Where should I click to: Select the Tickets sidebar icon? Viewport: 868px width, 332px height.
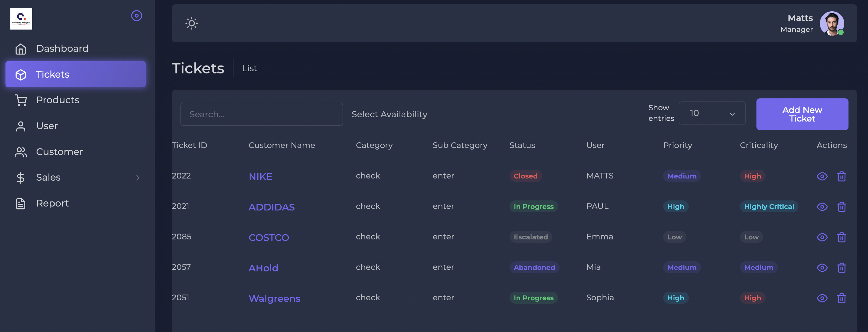pyautogui.click(x=20, y=74)
